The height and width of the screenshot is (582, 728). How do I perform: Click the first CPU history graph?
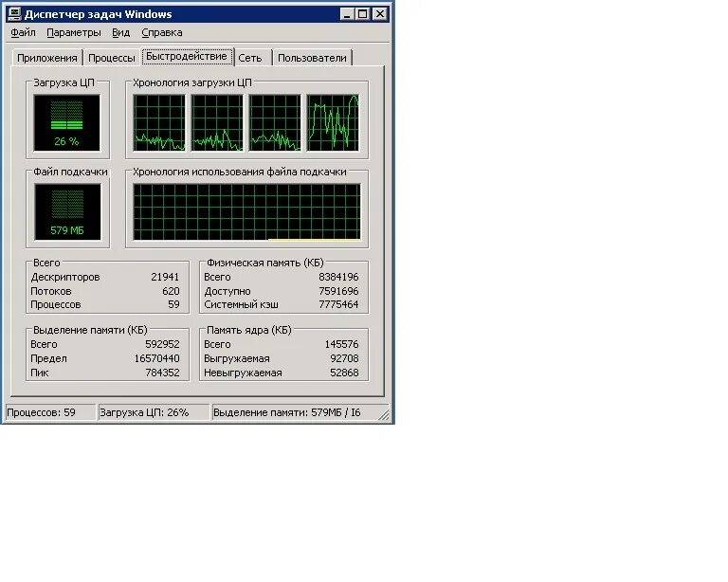(x=159, y=123)
